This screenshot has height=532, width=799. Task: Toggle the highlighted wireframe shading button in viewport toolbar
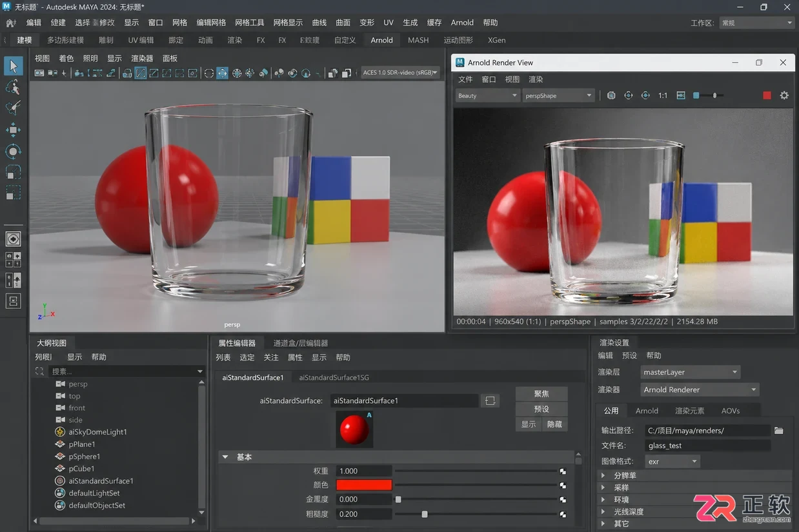tap(141, 73)
